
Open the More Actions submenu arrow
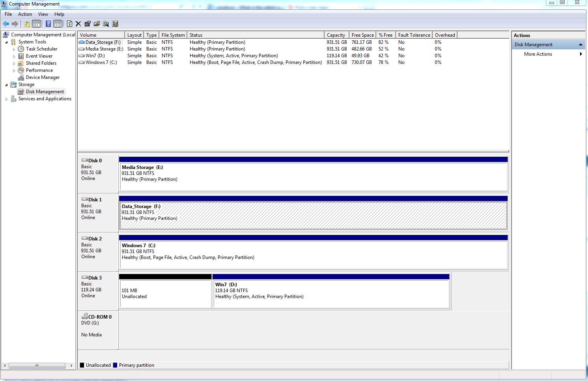[581, 54]
